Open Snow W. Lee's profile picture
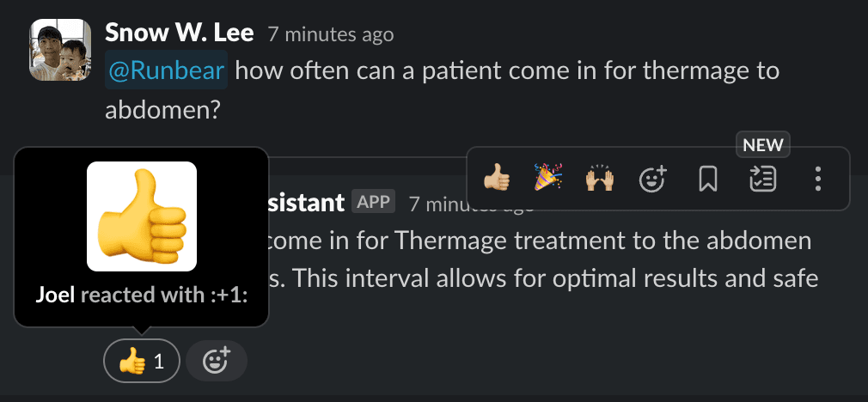This screenshot has height=402, width=868. pyautogui.click(x=60, y=51)
